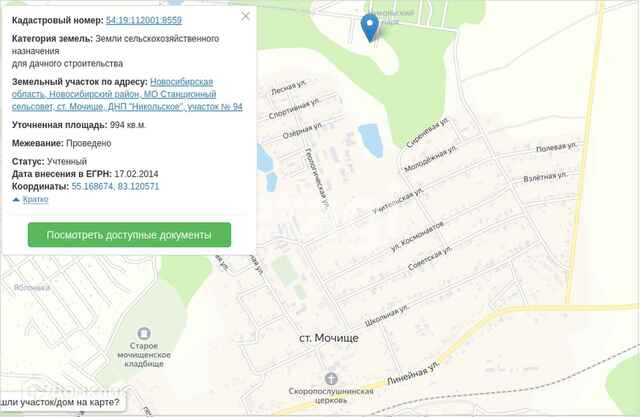Viewport: 640px width, 417px height.
Task: Close the cadastral info popup
Action: pos(245,16)
